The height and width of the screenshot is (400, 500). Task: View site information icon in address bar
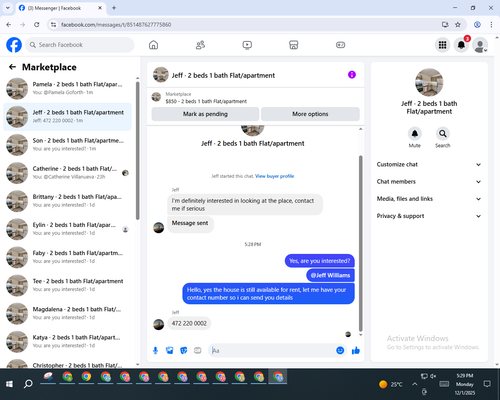click(x=53, y=25)
